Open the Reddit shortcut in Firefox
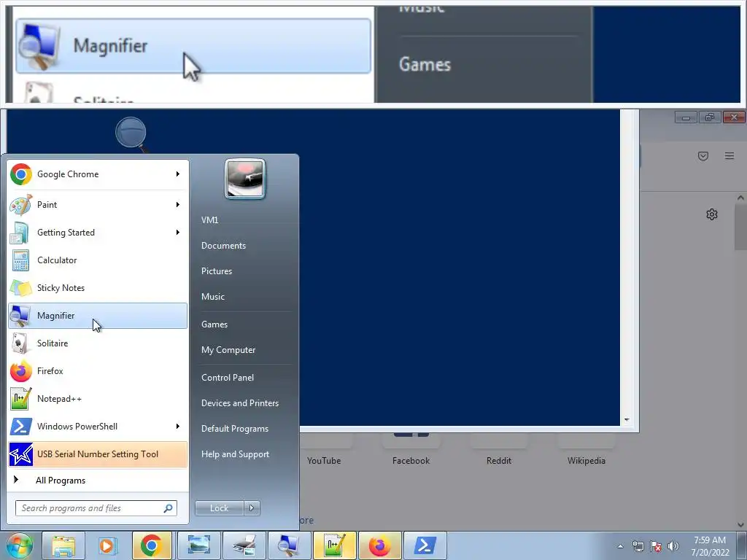Screen dimensions: 747x560 coord(499,461)
